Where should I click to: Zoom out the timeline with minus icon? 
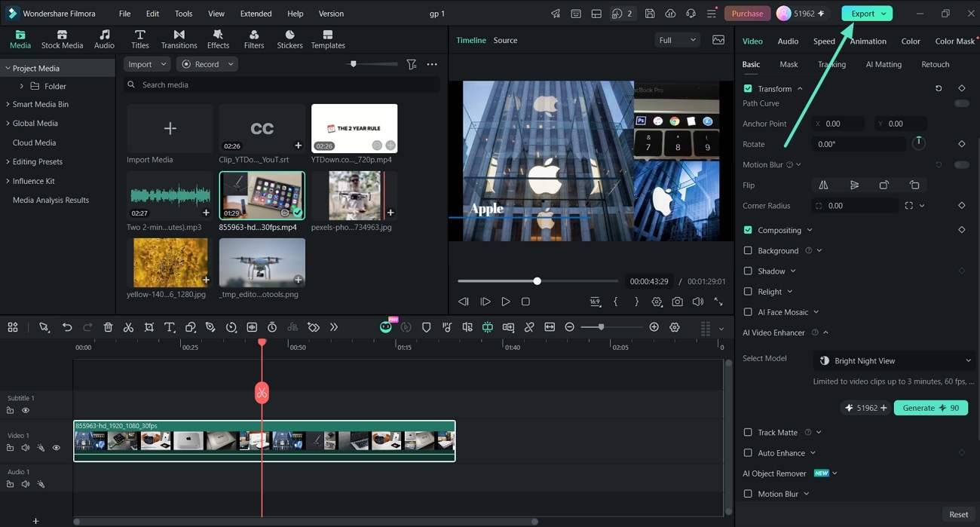570,327
